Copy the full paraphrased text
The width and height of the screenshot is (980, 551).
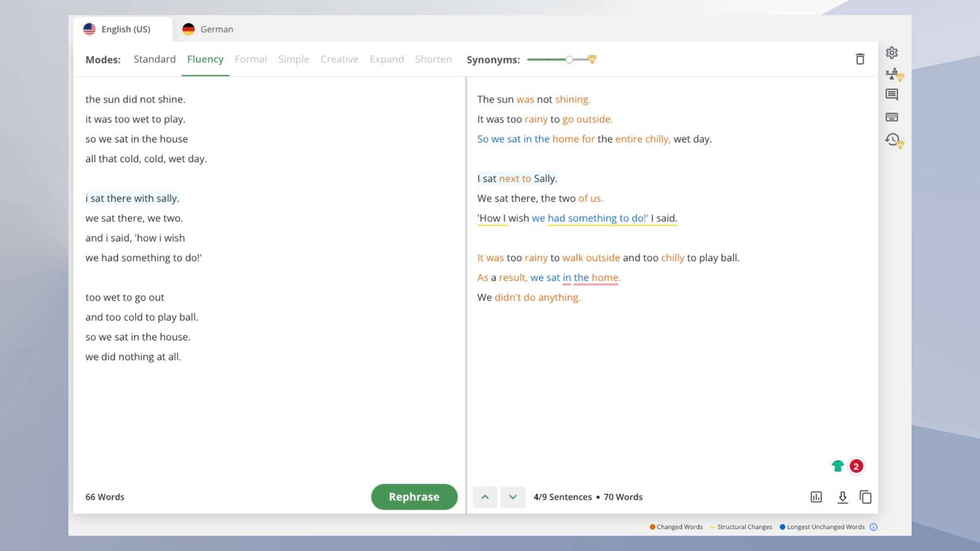[x=865, y=497]
